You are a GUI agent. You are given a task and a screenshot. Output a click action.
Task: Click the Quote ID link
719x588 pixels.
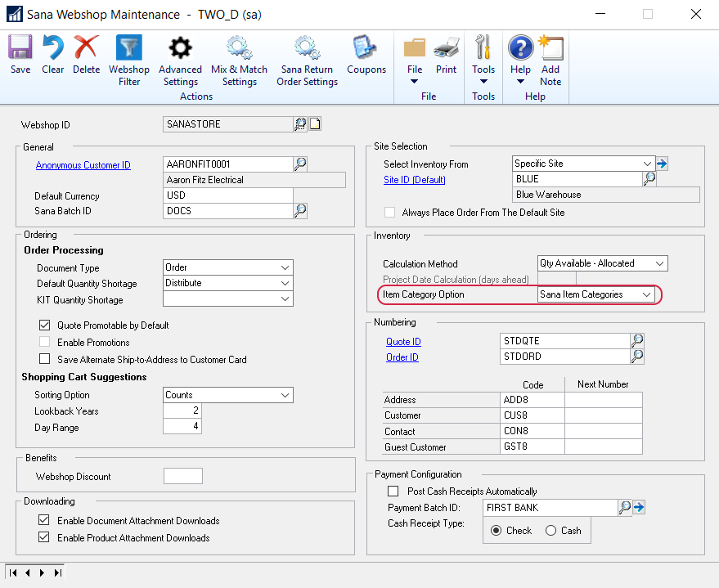[403, 342]
